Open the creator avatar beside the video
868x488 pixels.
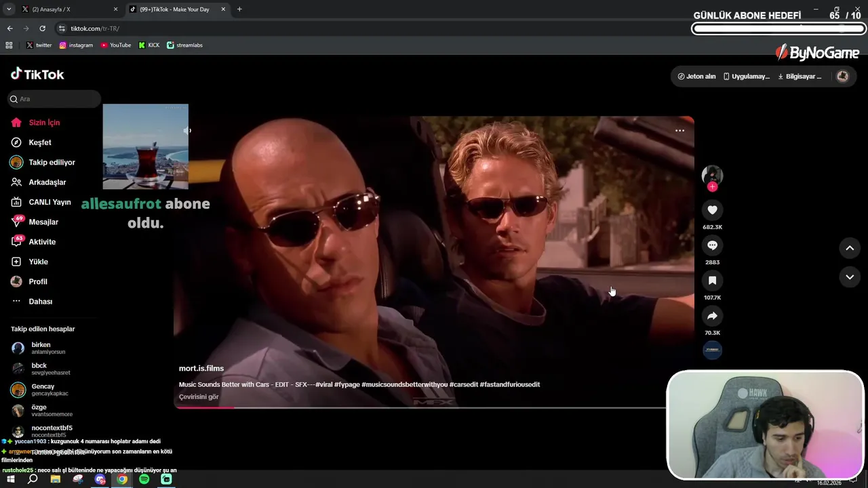click(712, 175)
